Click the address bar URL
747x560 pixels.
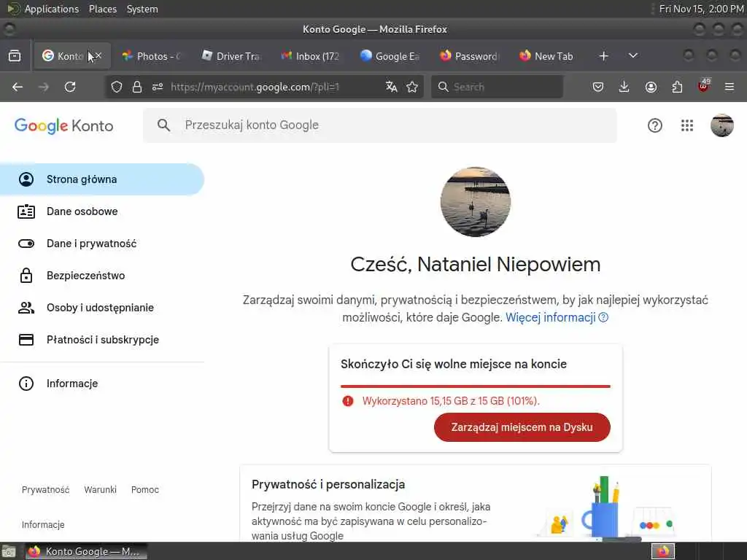[x=255, y=87]
